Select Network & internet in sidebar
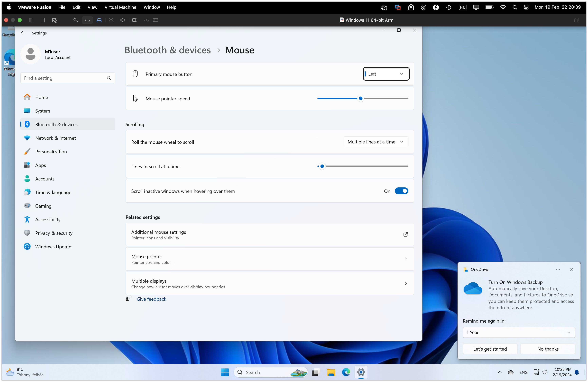The height and width of the screenshot is (382, 588). pos(68,138)
